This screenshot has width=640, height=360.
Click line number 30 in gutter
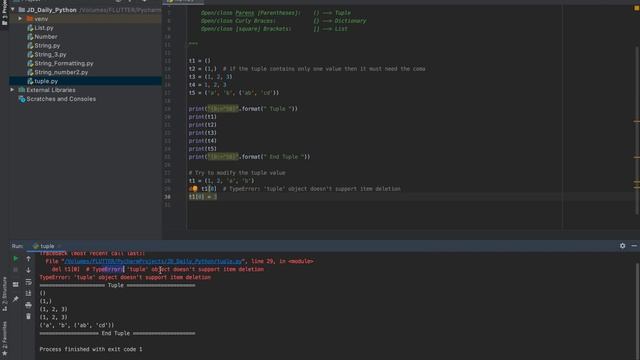(x=167, y=197)
